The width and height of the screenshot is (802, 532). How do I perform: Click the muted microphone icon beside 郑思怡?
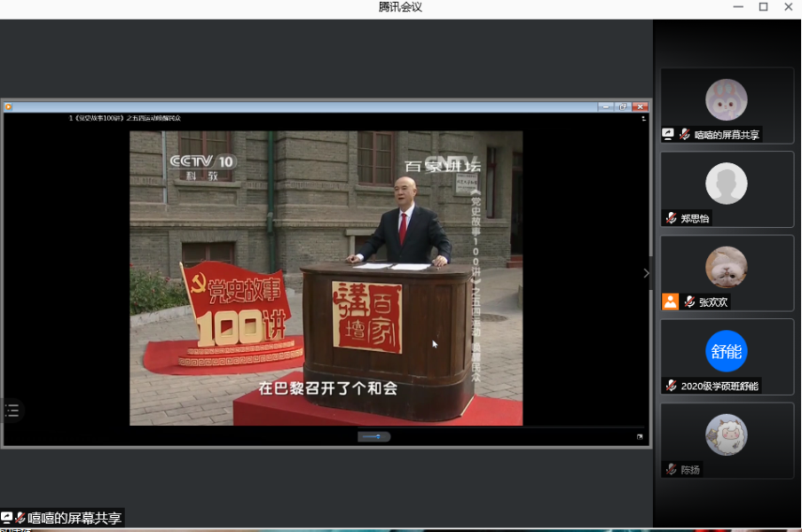pos(671,218)
